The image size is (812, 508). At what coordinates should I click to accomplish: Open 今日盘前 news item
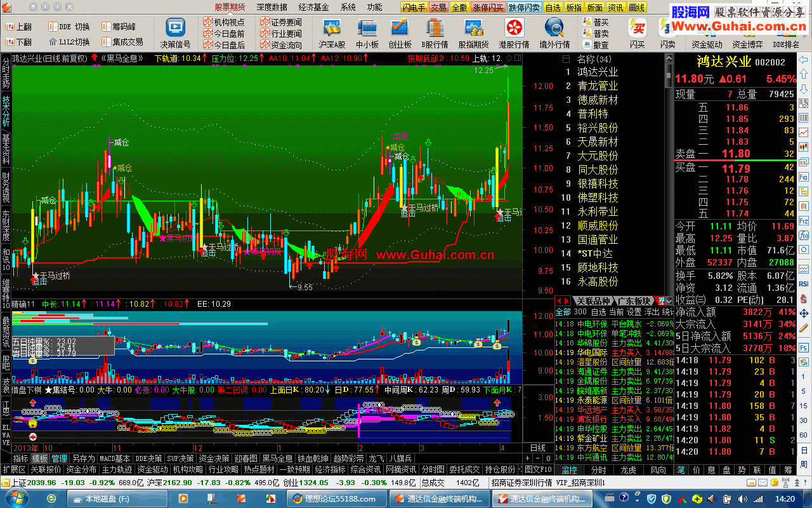224,34
